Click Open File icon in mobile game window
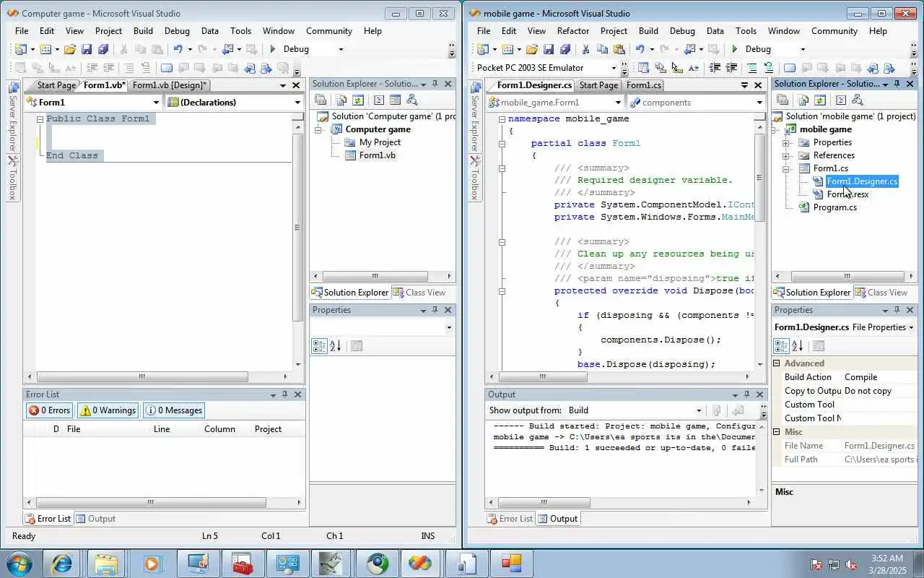Image resolution: width=924 pixels, height=578 pixels. (531, 49)
